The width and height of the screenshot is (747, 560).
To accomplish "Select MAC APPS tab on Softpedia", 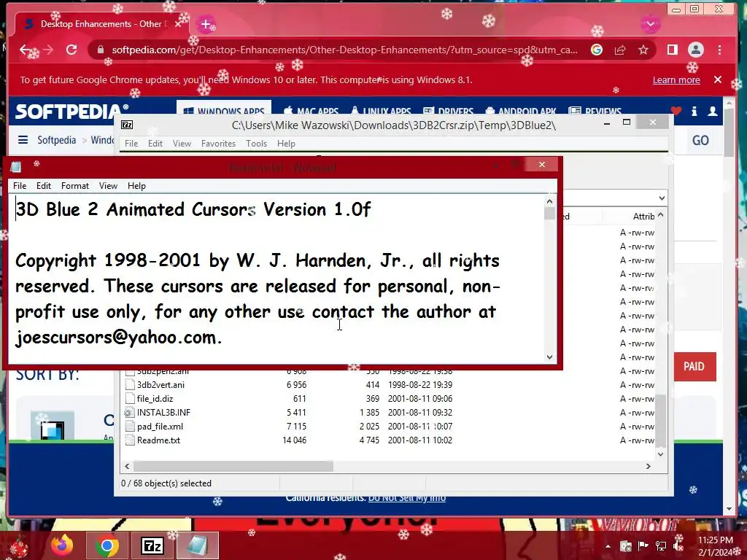I will click(x=311, y=111).
